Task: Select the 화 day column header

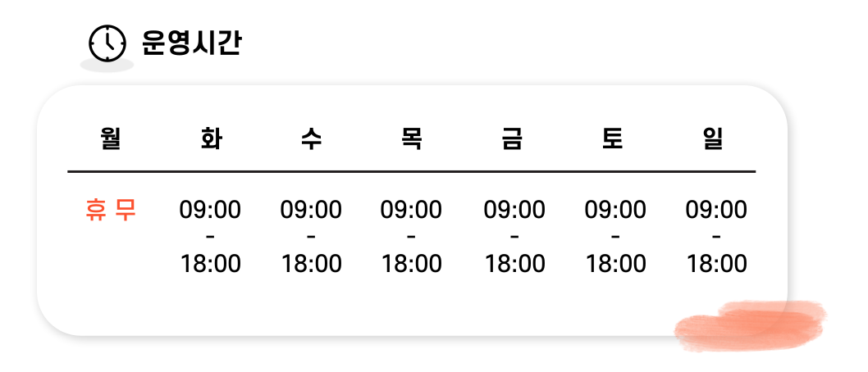Action: [211, 138]
